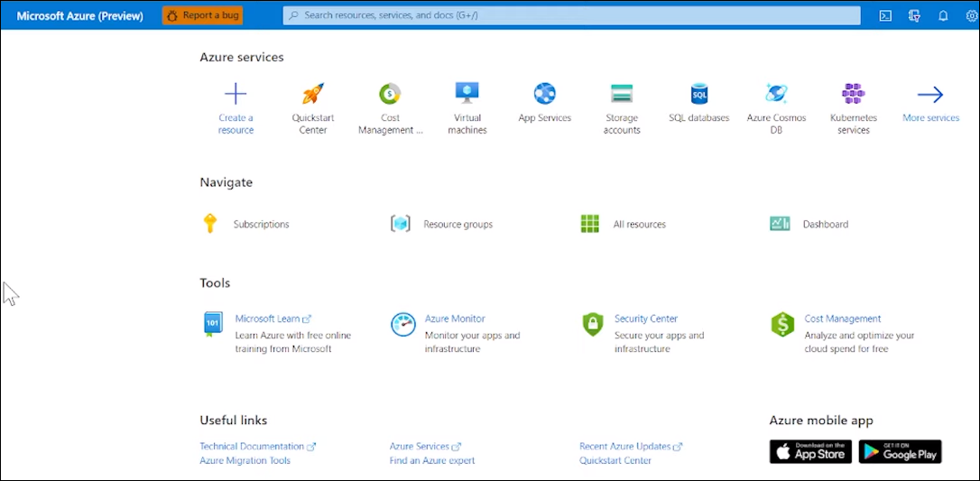
Task: Open the Azure Monitor tool link
Action: (455, 319)
